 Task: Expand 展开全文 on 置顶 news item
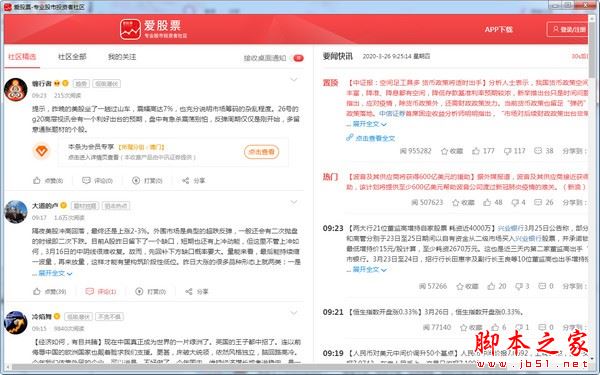(x=370, y=124)
